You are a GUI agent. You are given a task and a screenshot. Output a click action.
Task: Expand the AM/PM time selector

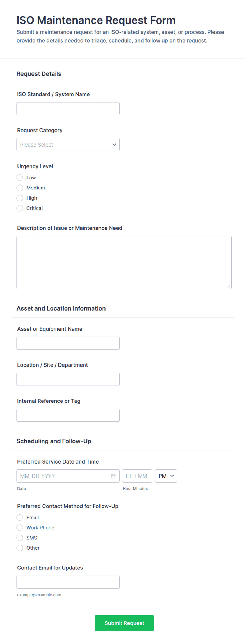166,476
